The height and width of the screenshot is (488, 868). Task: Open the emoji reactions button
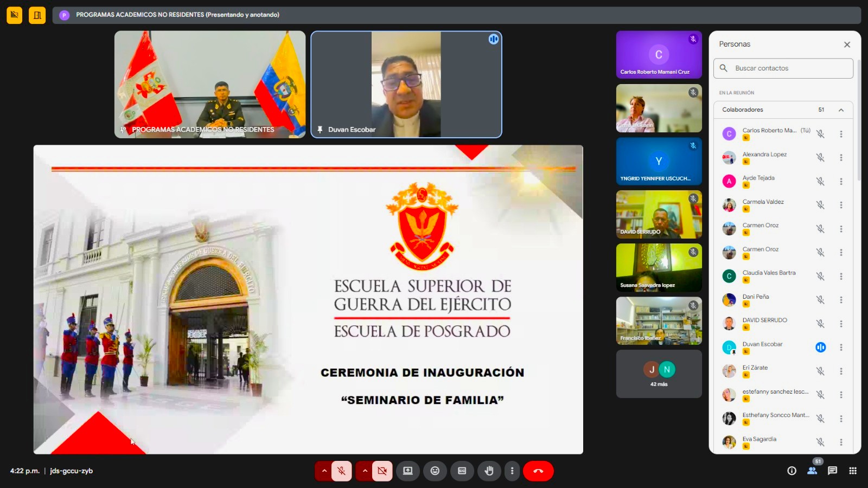(435, 471)
